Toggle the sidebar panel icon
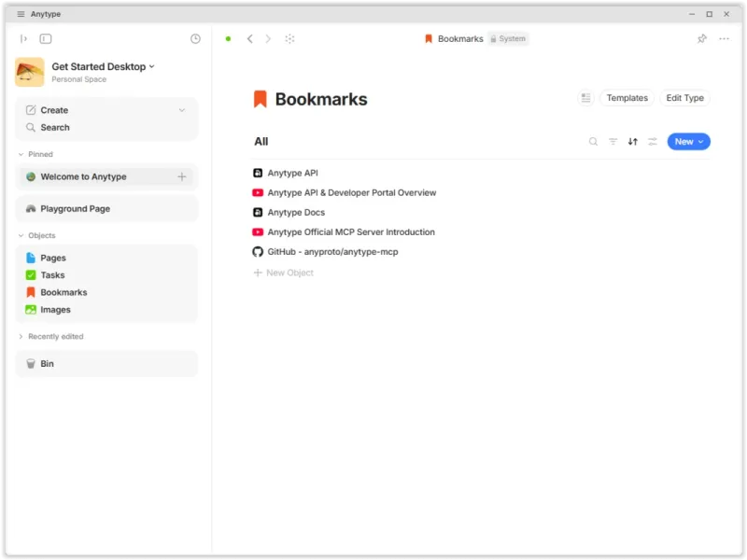 pyautogui.click(x=46, y=38)
